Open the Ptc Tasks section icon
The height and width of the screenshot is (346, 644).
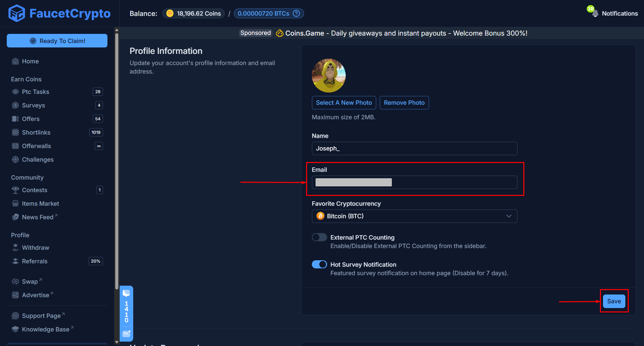[15, 91]
